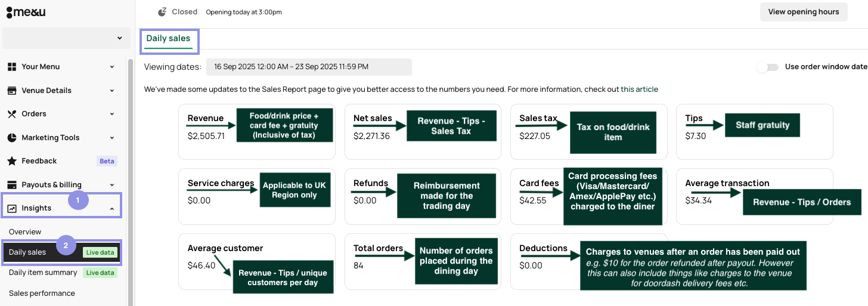Screen dimensions: 868x306
Task: Click the Sales tax value $227.05
Action: 535,136
